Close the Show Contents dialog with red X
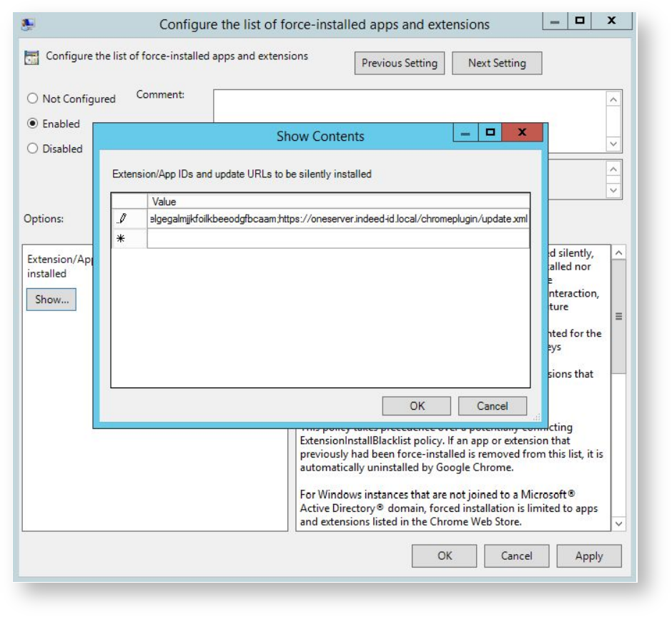Viewport: 672px width, 617px height. coord(522,133)
